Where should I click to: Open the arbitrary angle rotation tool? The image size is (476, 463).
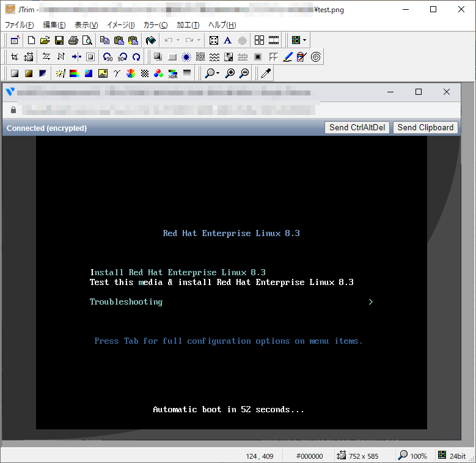click(136, 57)
